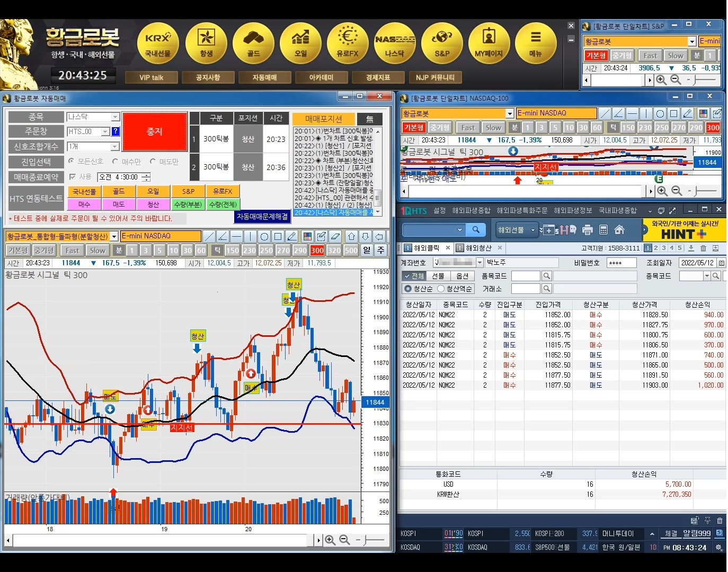
Task: Toggle the 전체 filter button
Action: pos(414,276)
